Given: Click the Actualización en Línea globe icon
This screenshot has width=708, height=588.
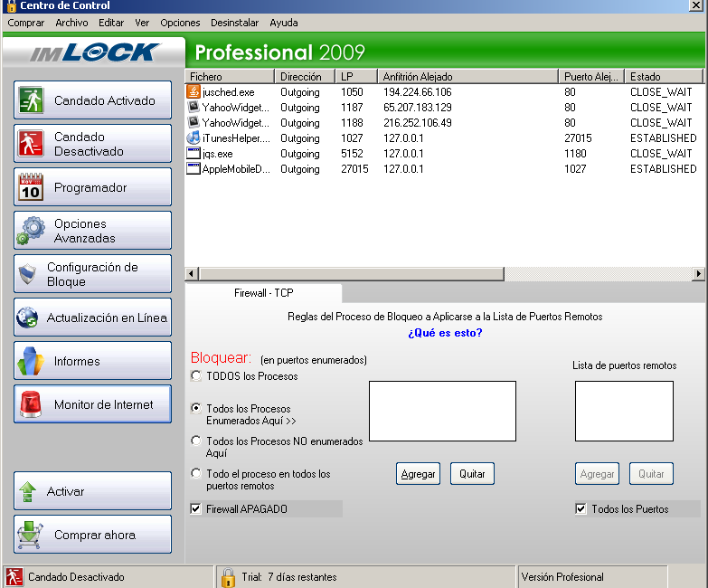Looking at the screenshot, I should (x=27, y=318).
